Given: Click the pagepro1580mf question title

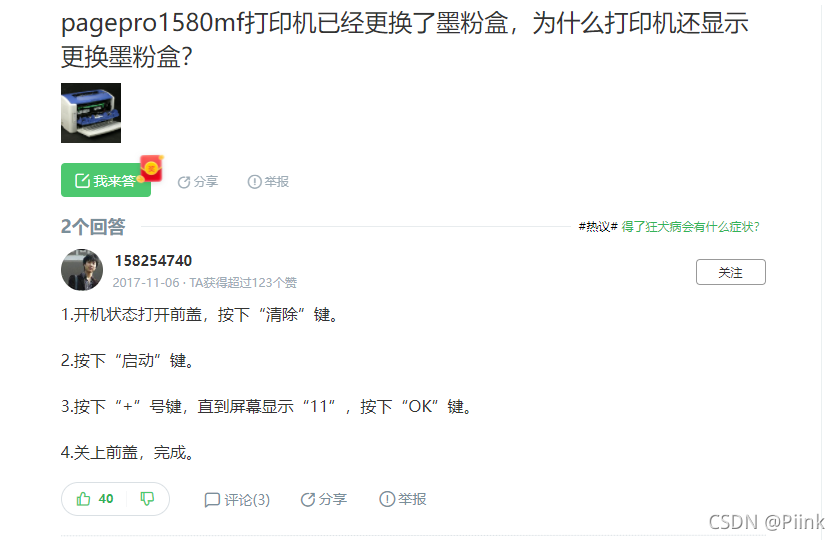Looking at the screenshot, I should (404, 40).
